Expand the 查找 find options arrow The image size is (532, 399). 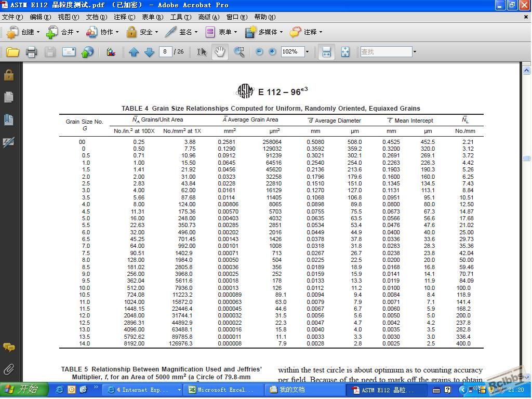coord(415,51)
